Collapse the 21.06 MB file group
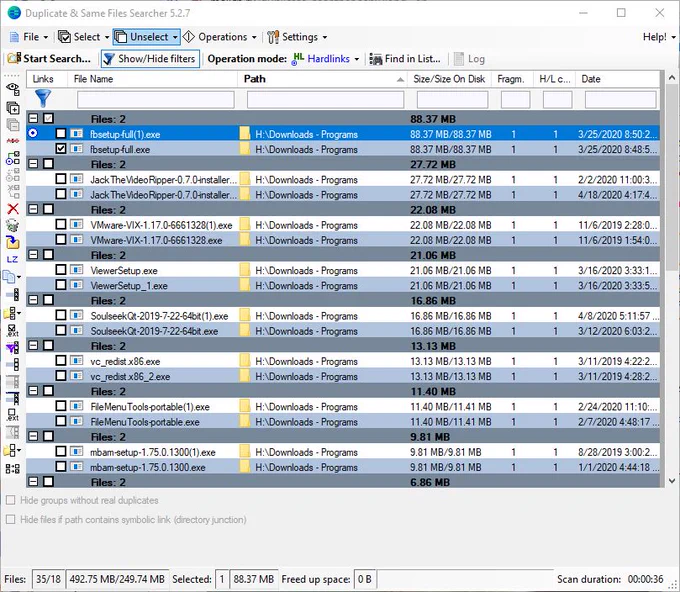The height and width of the screenshot is (592, 680). tap(33, 255)
